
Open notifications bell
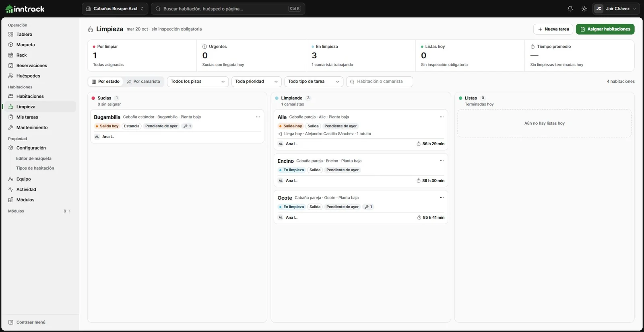point(570,8)
